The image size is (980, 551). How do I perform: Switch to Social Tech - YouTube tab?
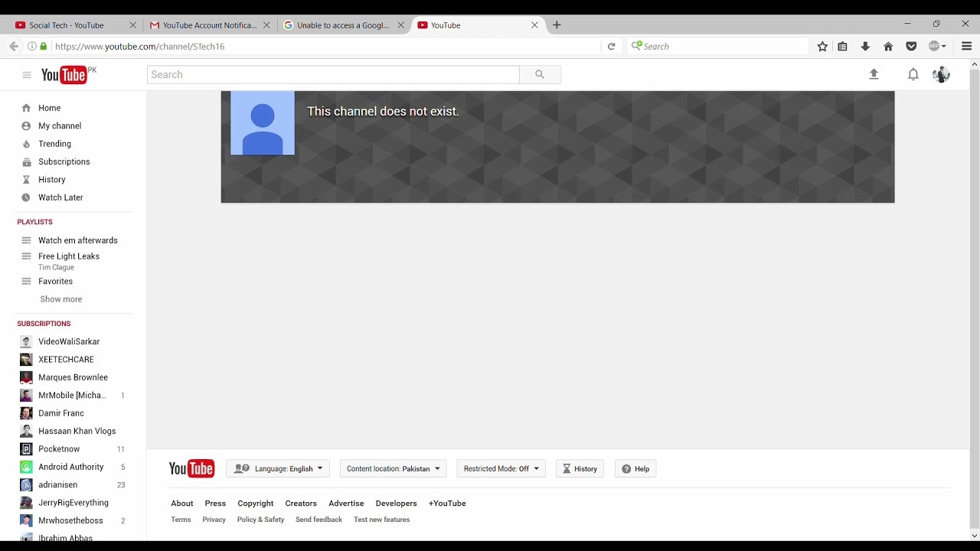tap(74, 25)
